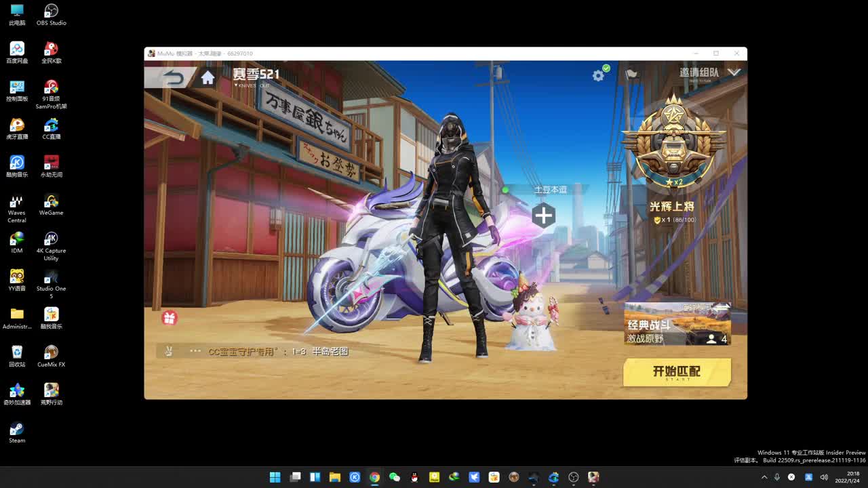Click the flag icon in game header
The width and height of the screenshot is (868, 488).
[x=632, y=75]
